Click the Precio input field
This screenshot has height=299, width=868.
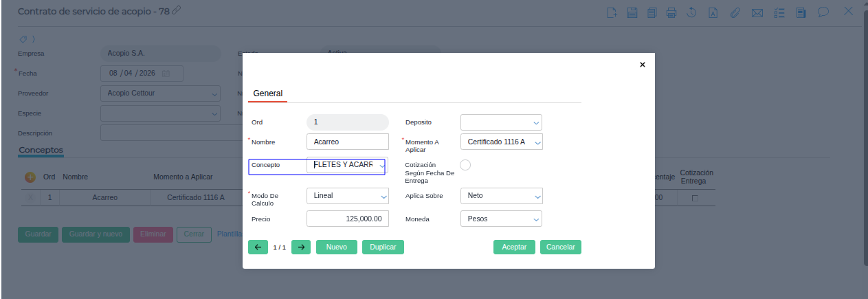348,219
